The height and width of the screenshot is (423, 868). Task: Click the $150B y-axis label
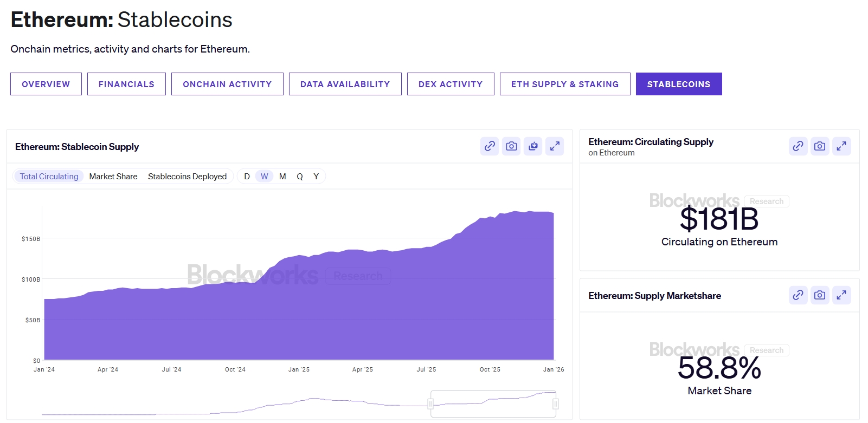(x=31, y=239)
